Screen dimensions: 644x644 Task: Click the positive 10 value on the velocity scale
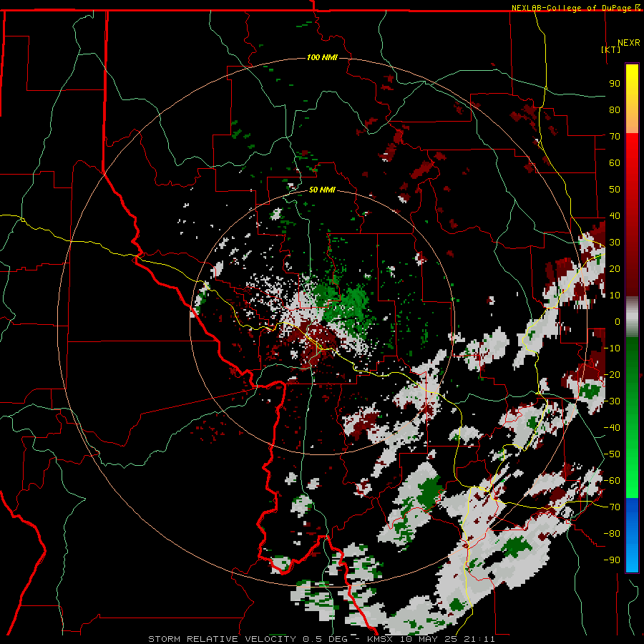point(615,296)
